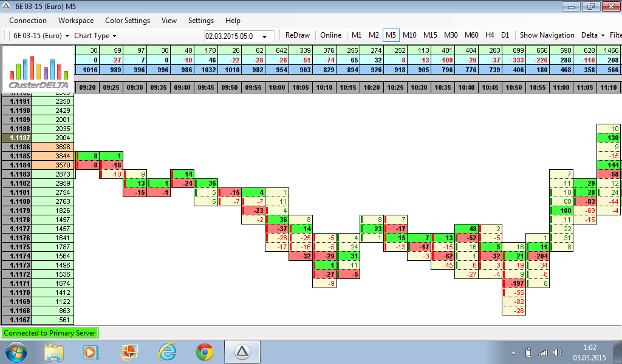Open the Paint taskbar icon
Image resolution: width=622 pixels, height=364 pixels.
coord(129,352)
